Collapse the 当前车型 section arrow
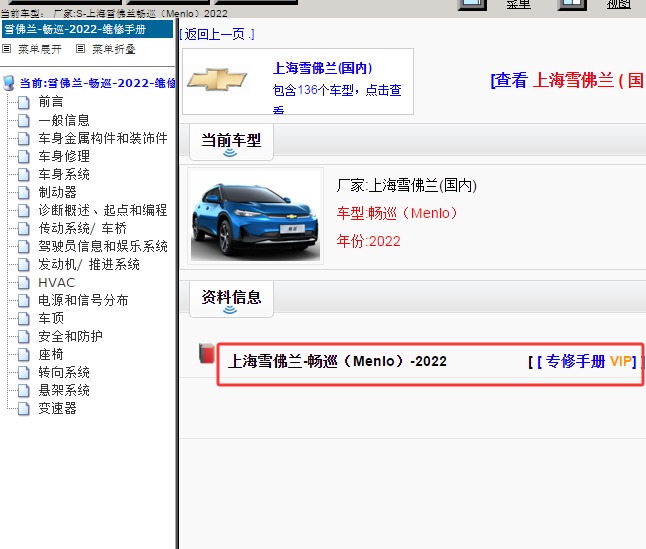This screenshot has width=646, height=549. pyautogui.click(x=230, y=153)
